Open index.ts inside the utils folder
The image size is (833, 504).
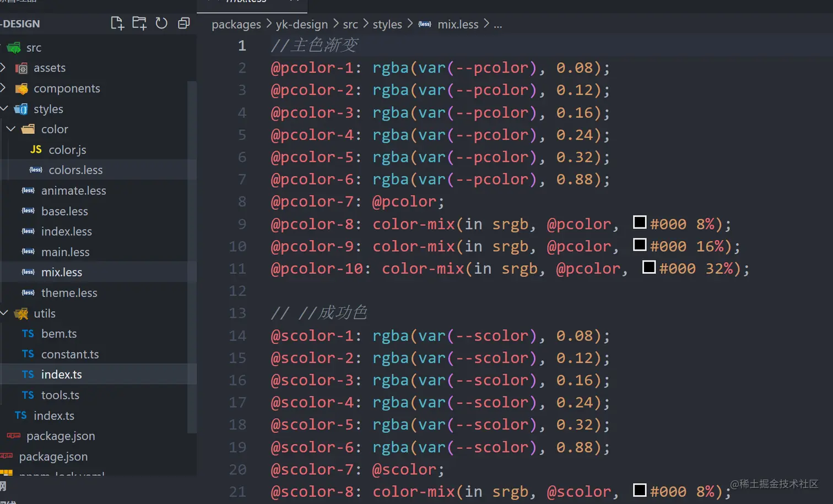click(61, 375)
